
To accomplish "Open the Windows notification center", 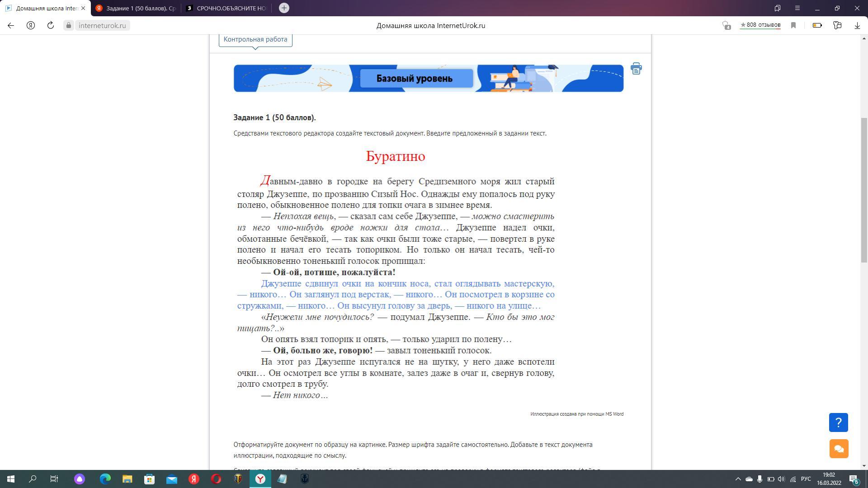I will 854,479.
